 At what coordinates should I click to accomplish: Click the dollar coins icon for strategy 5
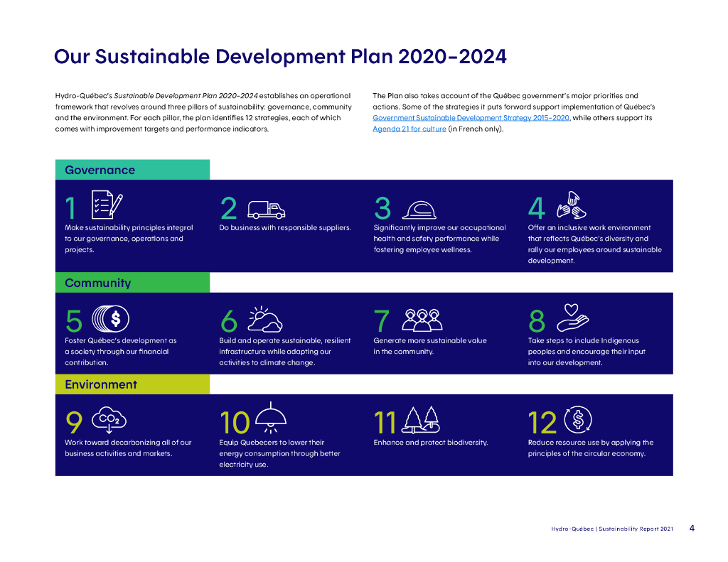(x=110, y=319)
